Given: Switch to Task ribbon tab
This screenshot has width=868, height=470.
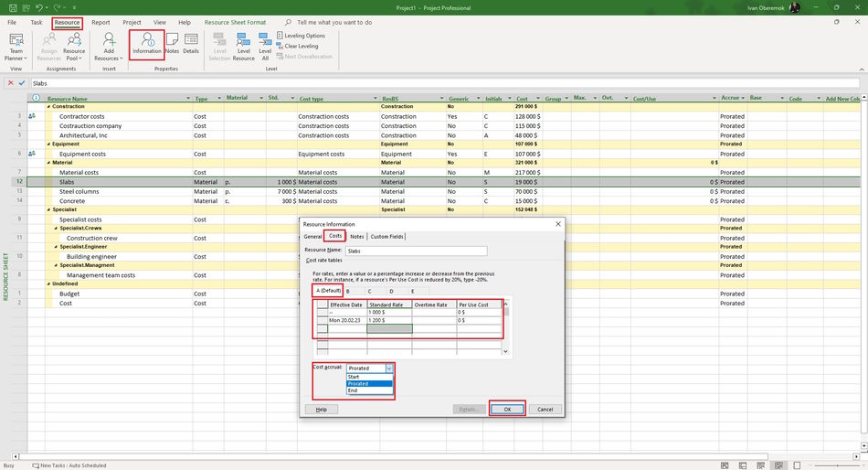Looking at the screenshot, I should 37,22.
